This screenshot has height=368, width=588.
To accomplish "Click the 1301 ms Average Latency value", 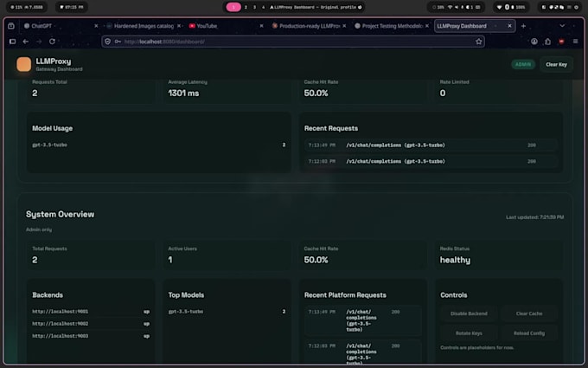I will pos(183,94).
